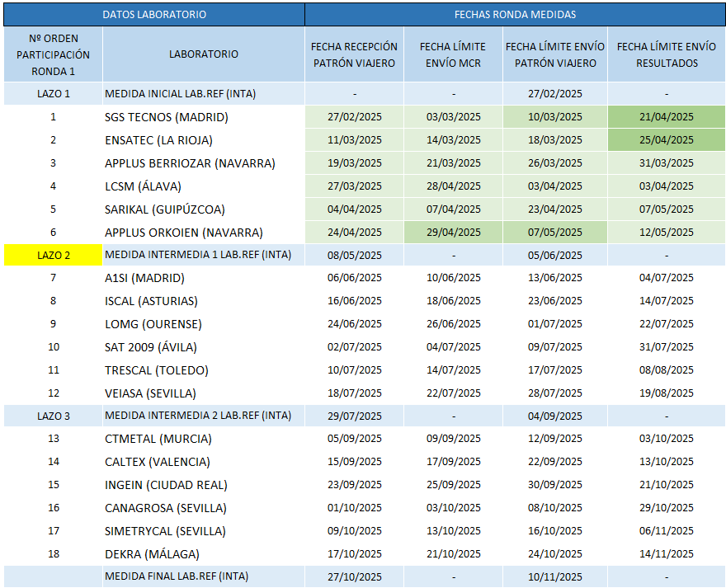The width and height of the screenshot is (726, 588).
Task: Click 01/07/2025 in the LOMG row
Action: [555, 324]
